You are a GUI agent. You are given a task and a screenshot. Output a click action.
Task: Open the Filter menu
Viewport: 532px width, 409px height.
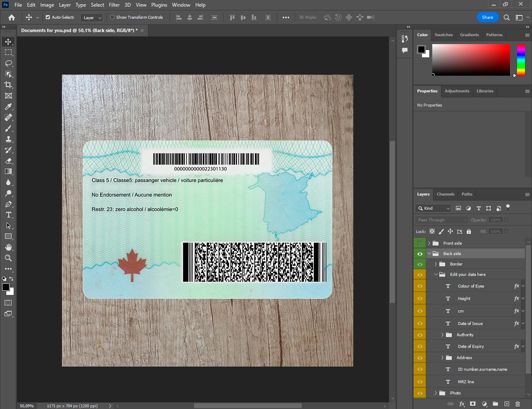click(114, 5)
